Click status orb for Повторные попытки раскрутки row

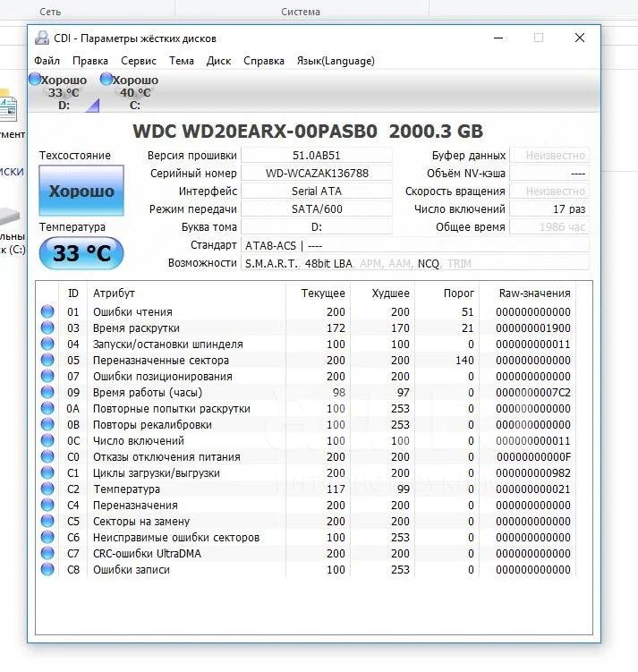pyautogui.click(x=47, y=408)
